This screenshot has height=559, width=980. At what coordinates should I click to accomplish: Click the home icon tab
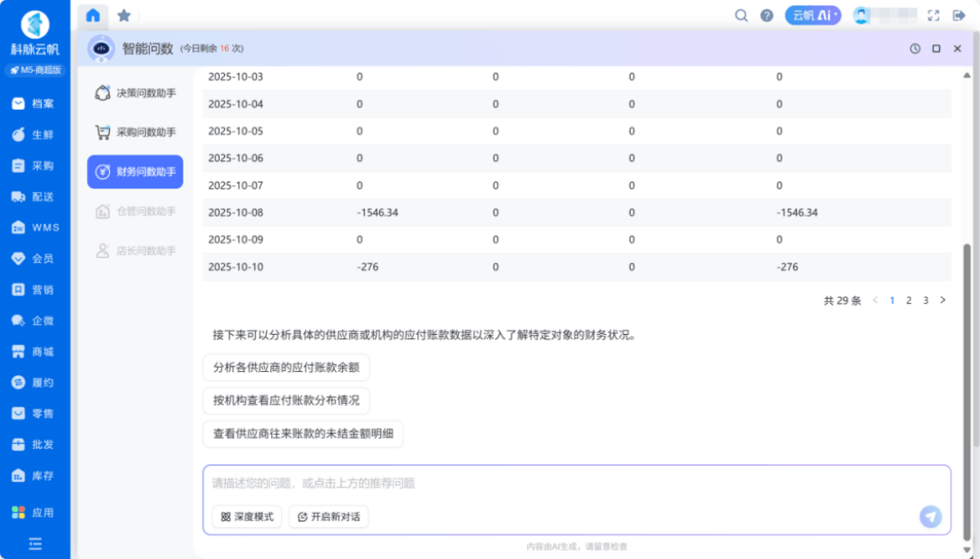click(x=93, y=15)
